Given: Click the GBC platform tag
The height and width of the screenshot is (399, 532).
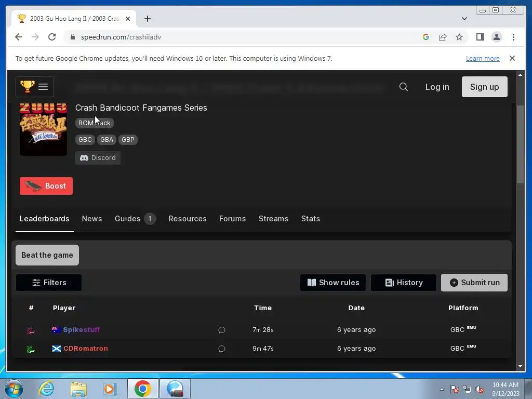Looking at the screenshot, I should point(85,140).
